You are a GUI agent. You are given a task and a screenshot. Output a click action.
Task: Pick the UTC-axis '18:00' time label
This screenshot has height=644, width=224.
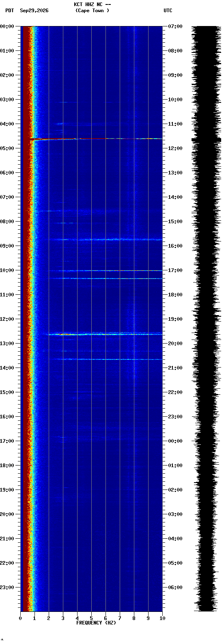pyautogui.click(x=175, y=295)
